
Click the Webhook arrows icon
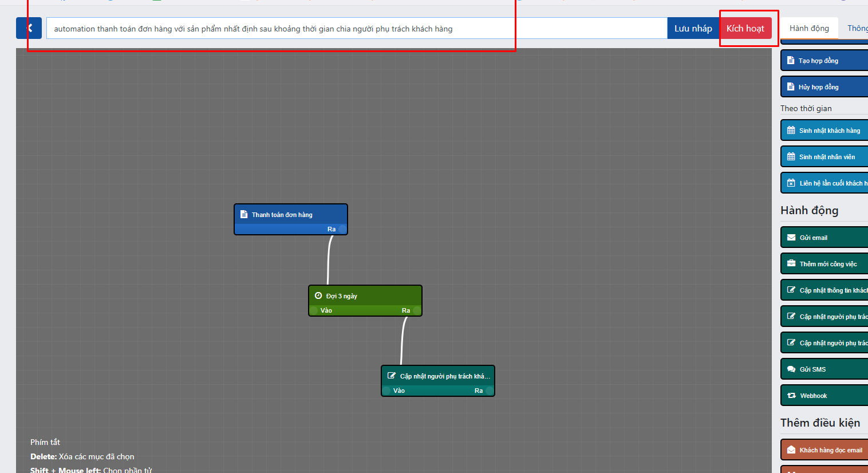791,396
